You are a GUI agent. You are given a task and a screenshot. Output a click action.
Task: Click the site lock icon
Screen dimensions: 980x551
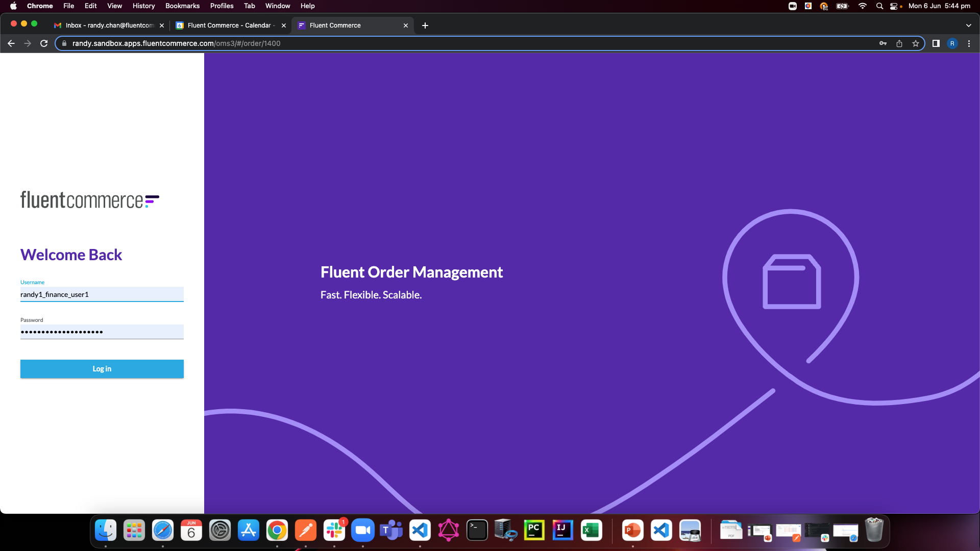(x=64, y=43)
